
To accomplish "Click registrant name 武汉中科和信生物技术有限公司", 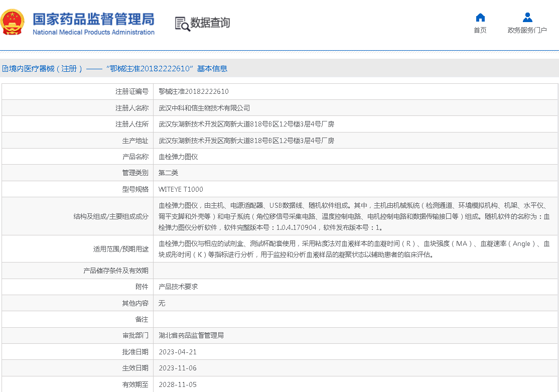I will coord(204,108).
